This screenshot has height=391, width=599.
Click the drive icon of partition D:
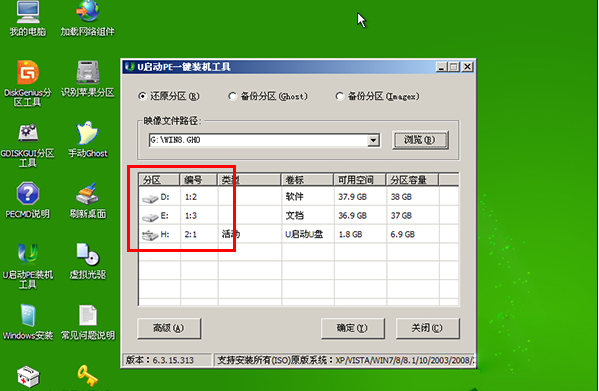(150, 198)
